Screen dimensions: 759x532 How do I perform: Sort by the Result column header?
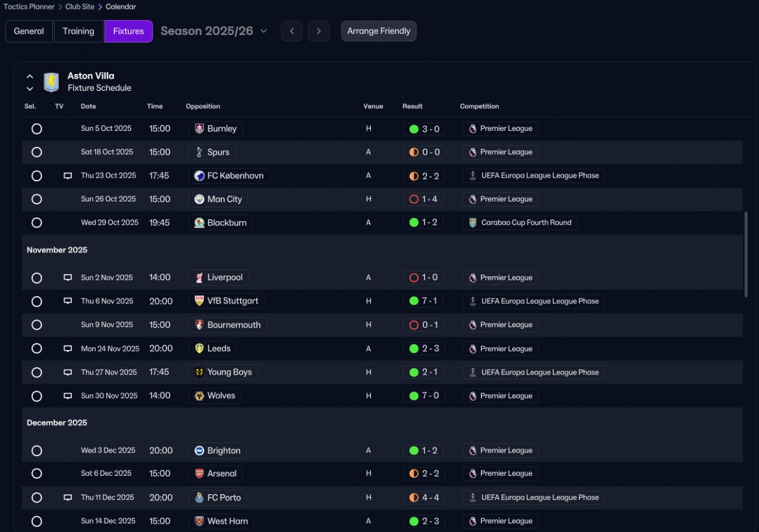pos(413,107)
